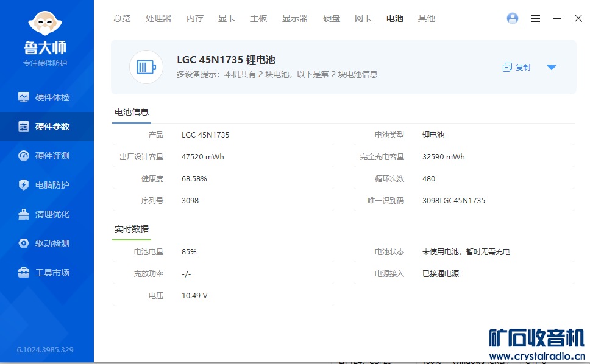Click unique ID 3098LGC45N1735
590x364 pixels.
[x=453, y=201]
